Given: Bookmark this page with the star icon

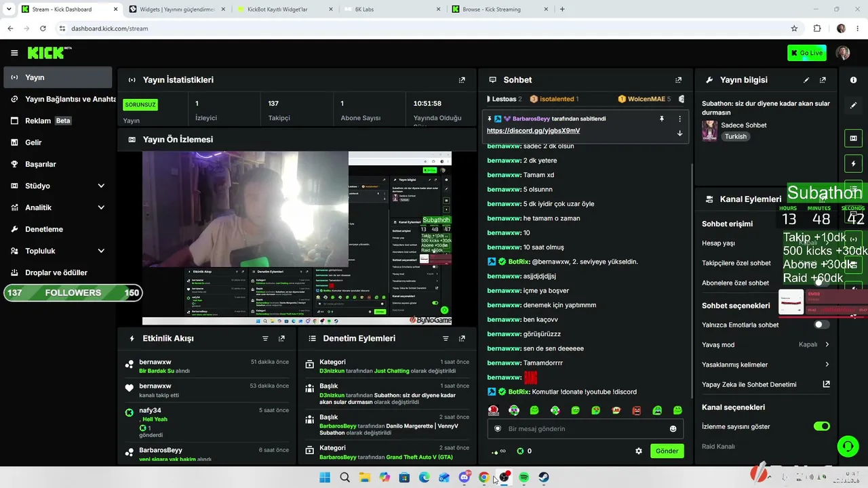Looking at the screenshot, I should (794, 28).
